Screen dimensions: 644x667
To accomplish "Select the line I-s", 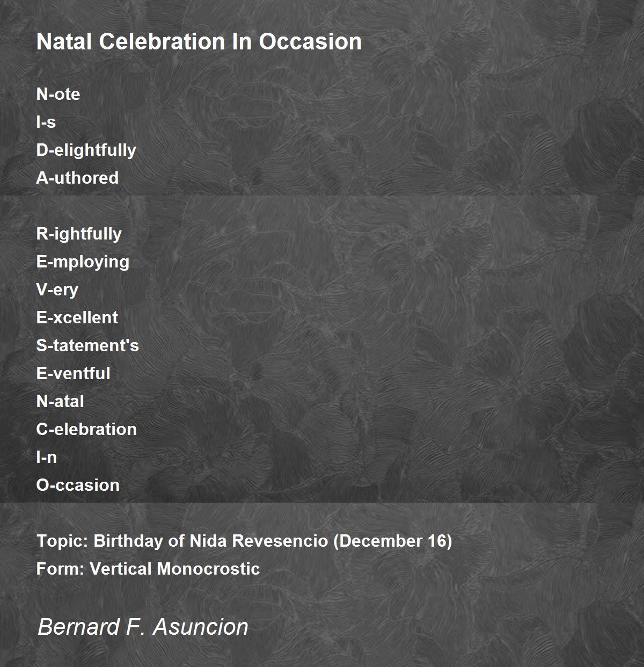I will tap(46, 122).
